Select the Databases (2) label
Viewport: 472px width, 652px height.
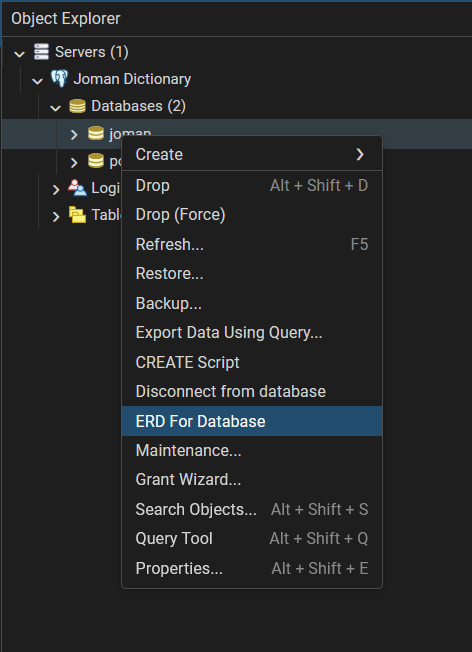(x=138, y=106)
